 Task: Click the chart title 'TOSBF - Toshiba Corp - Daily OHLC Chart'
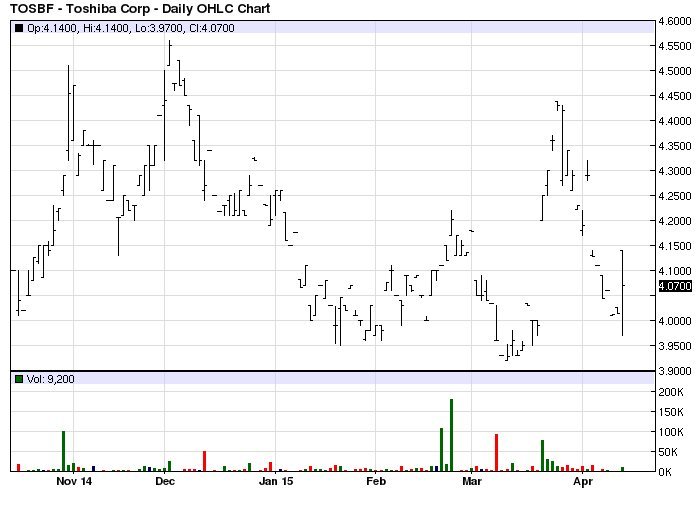pyautogui.click(x=140, y=8)
